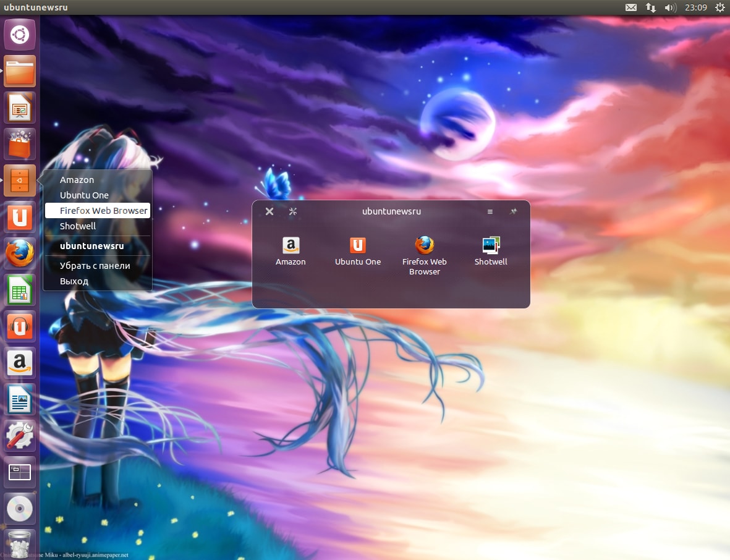This screenshot has width=730, height=560.
Task: Open LibreOffice Calc spreadsheet launcher icon
Action: pyautogui.click(x=20, y=289)
